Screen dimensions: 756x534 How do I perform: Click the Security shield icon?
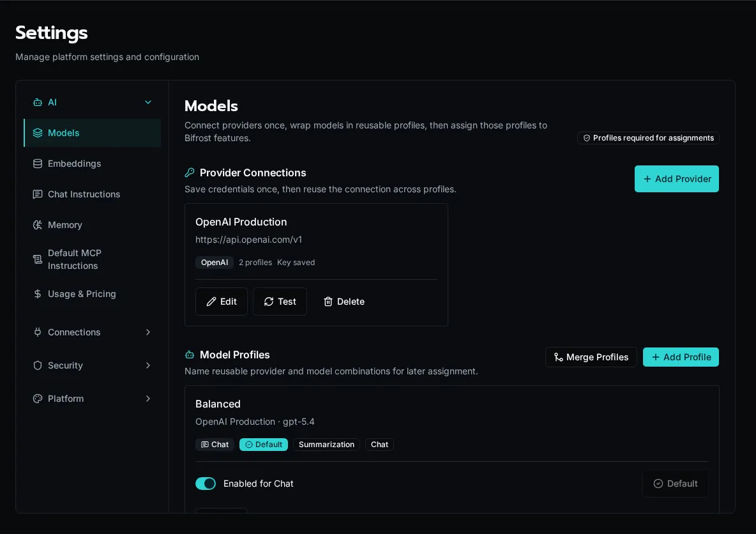pyautogui.click(x=37, y=365)
